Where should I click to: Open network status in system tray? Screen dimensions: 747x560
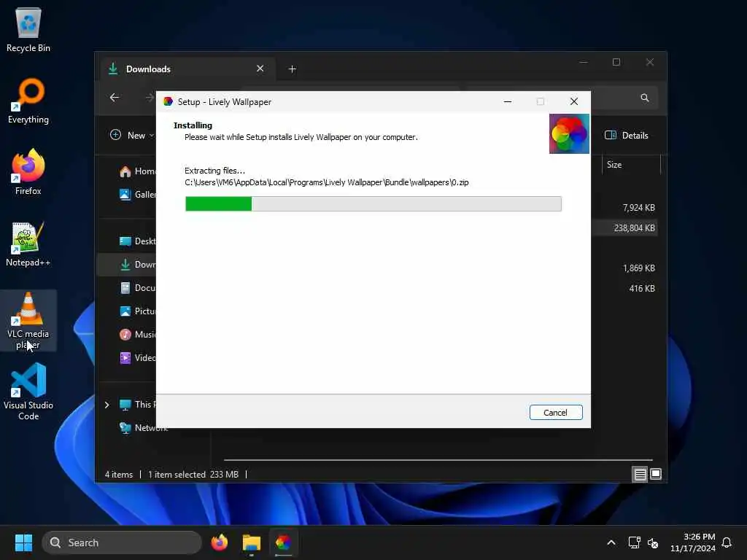coord(634,542)
